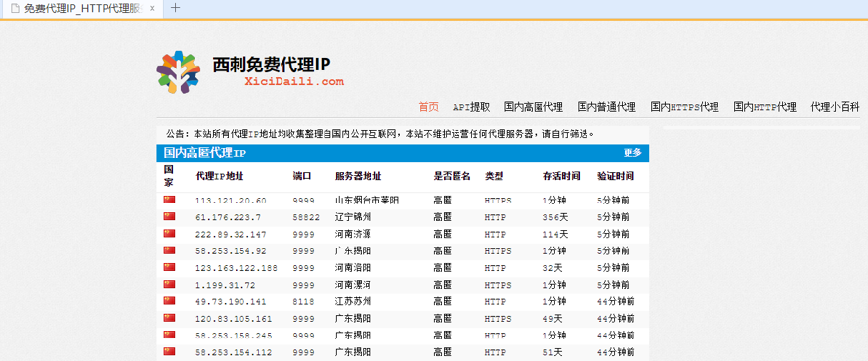
Task: Click the XiciDaili colorful logo image
Action: click(178, 71)
